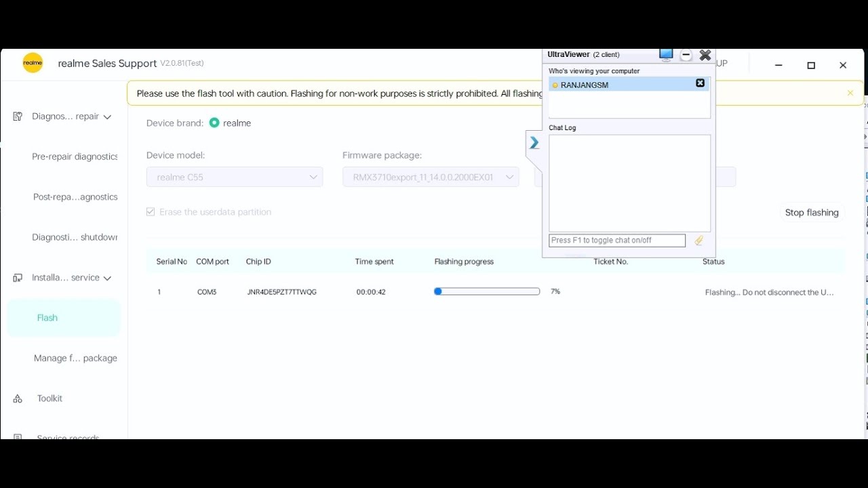
Task: Click the chat attachment paperclip icon
Action: 699,241
